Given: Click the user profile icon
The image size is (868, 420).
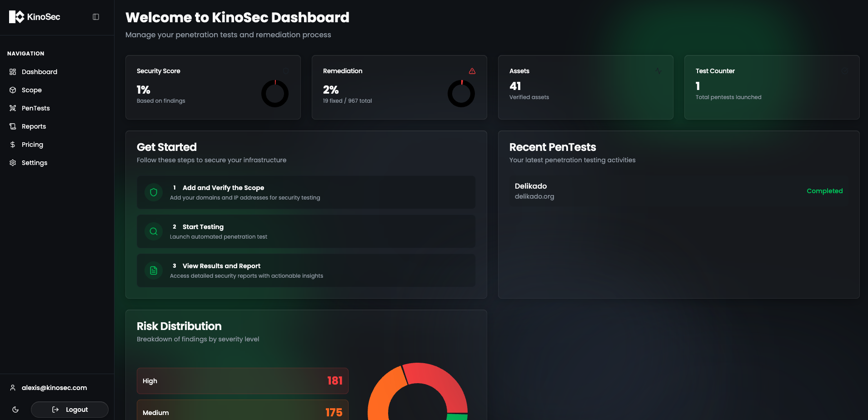Looking at the screenshot, I should pos(13,388).
